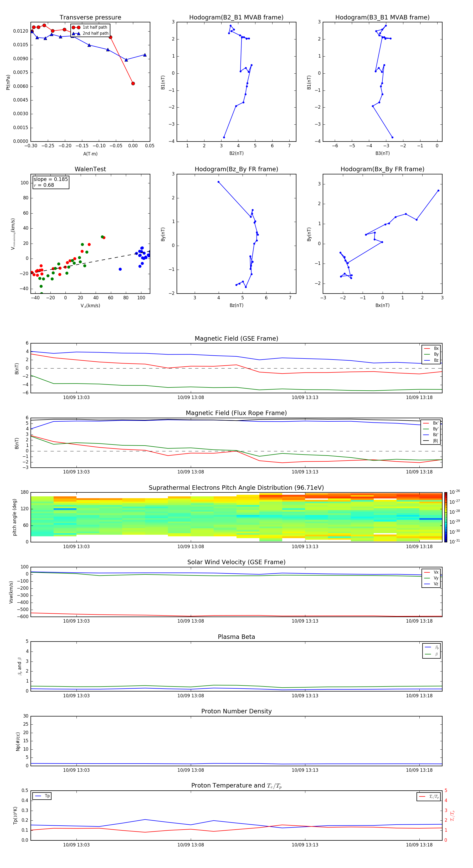Select the "B3(nT)" x-axis label

point(382,153)
